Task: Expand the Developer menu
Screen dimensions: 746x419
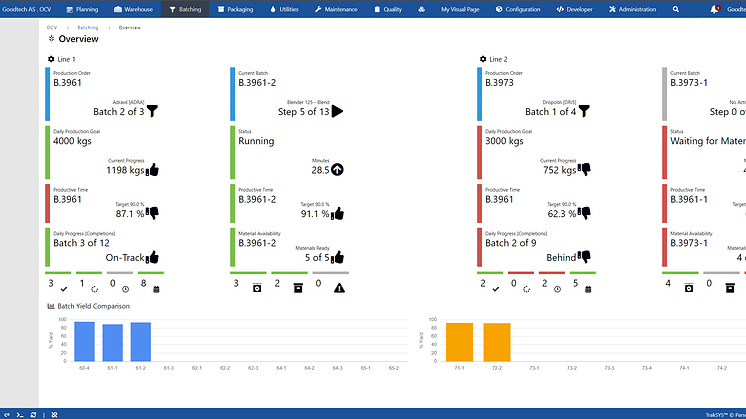Action: tap(577, 9)
